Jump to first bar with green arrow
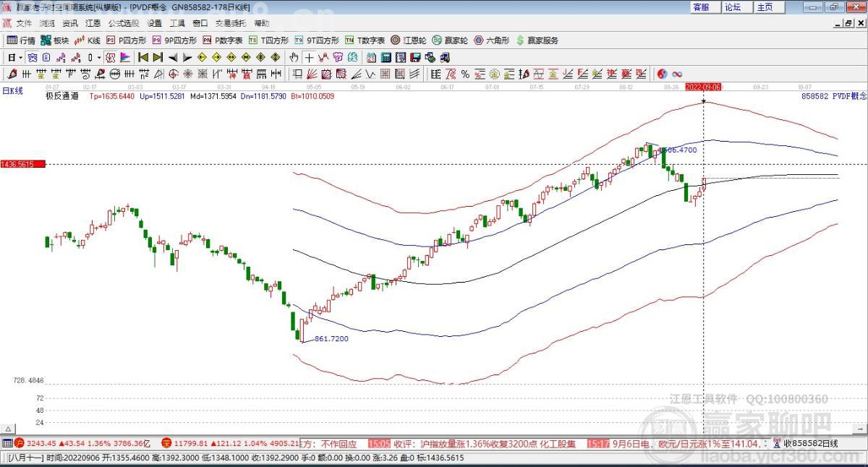Screen dimensions: 868x467 coord(143,57)
